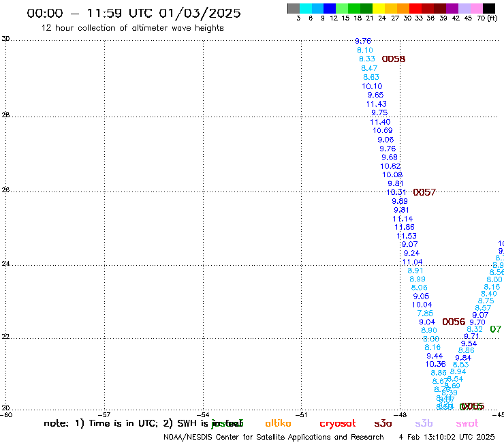Select the pass label '0056'

click(454, 322)
